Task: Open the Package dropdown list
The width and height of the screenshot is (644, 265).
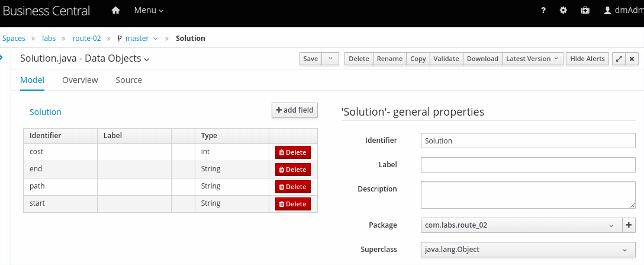Action: pos(521,225)
